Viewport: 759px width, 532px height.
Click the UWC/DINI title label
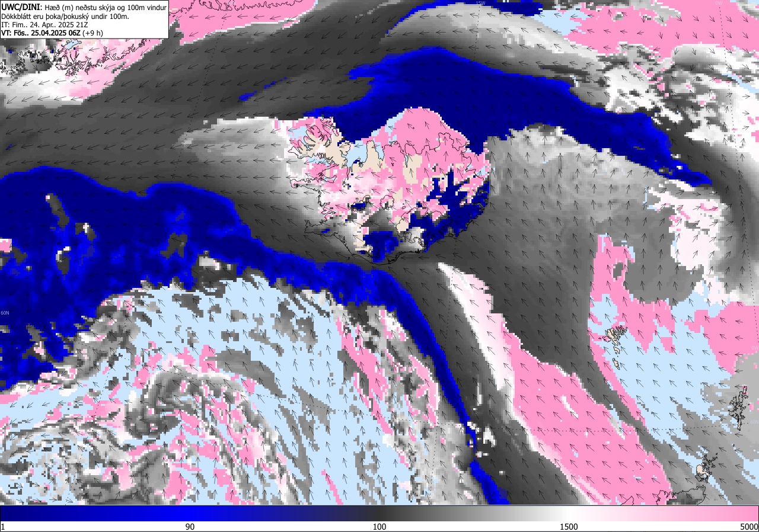click(20, 7)
